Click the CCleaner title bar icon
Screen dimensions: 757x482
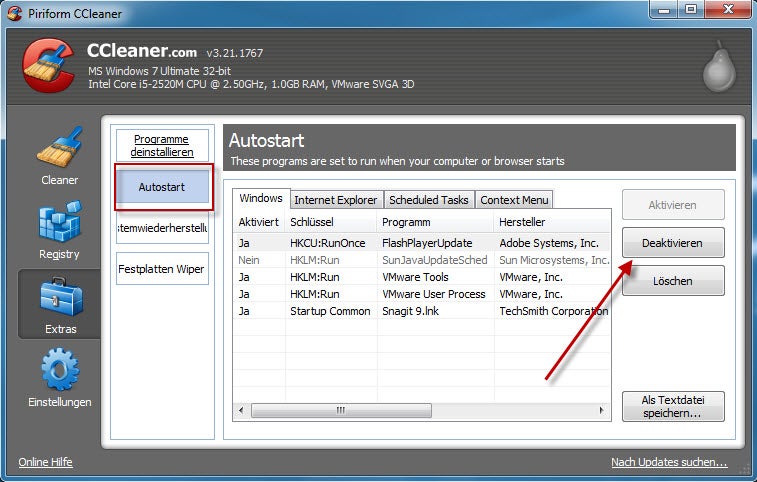12,11
